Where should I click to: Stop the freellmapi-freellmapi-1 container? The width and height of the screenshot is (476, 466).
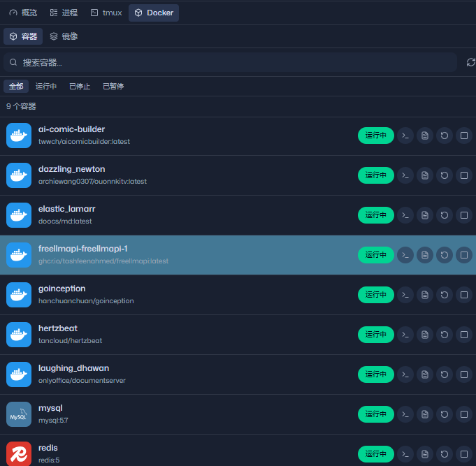(x=464, y=255)
